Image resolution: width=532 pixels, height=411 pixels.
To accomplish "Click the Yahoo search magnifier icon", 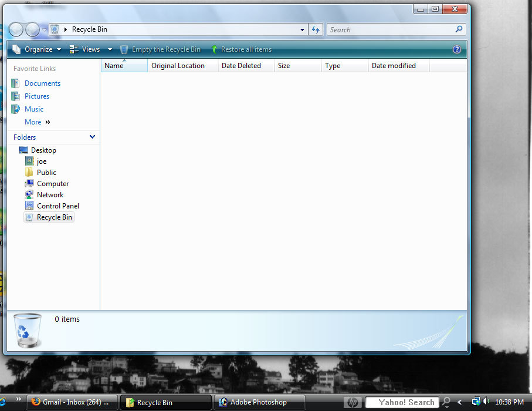I will click(x=446, y=402).
